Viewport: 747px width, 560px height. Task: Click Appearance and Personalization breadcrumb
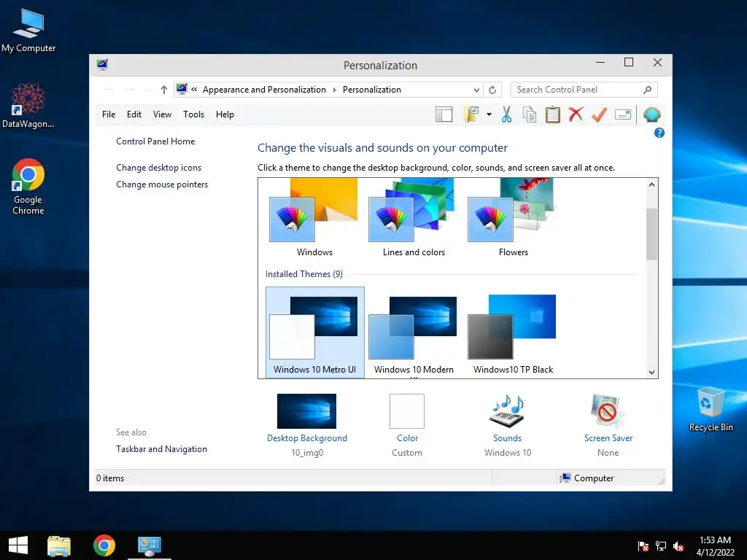point(264,90)
